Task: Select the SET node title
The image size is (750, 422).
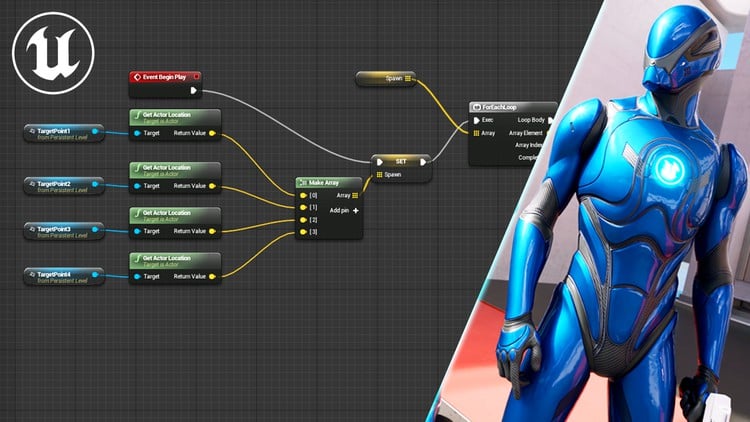Action: click(401, 160)
